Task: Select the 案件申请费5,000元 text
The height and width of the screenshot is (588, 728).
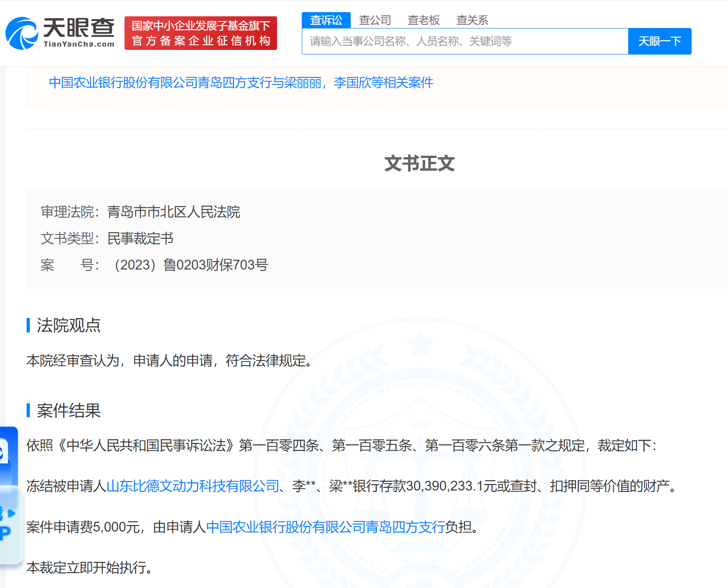Action: (x=83, y=527)
